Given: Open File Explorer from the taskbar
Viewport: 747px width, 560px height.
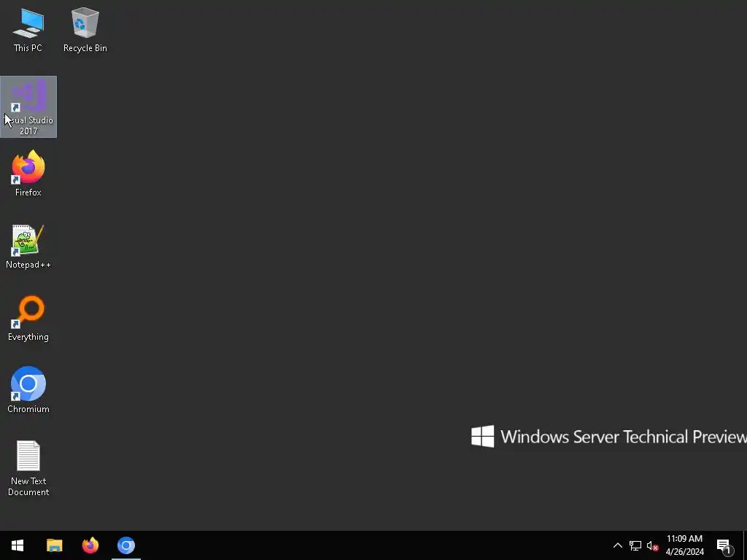Looking at the screenshot, I should pyautogui.click(x=54, y=545).
